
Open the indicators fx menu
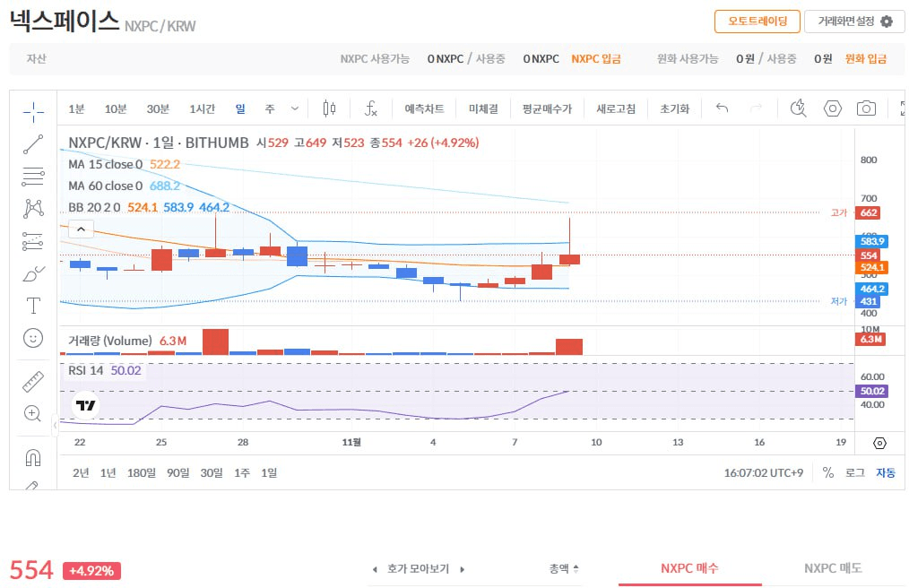tap(370, 108)
